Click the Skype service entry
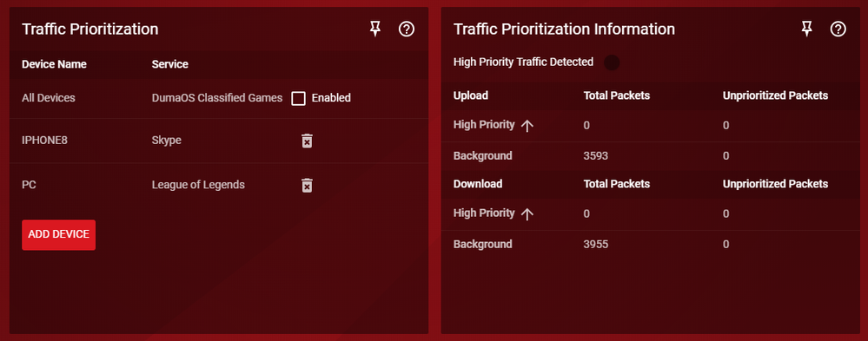This screenshot has width=868, height=341. click(x=167, y=141)
